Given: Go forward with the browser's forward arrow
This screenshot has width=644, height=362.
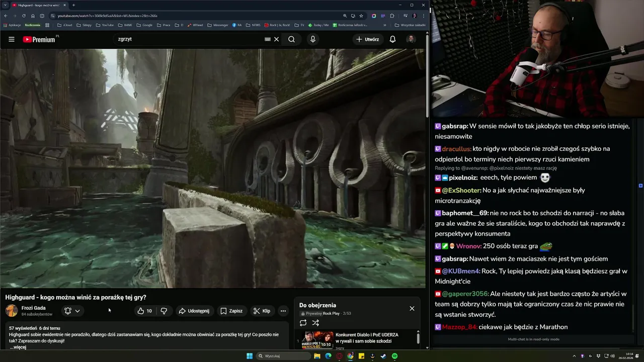Looking at the screenshot, I should point(15,16).
